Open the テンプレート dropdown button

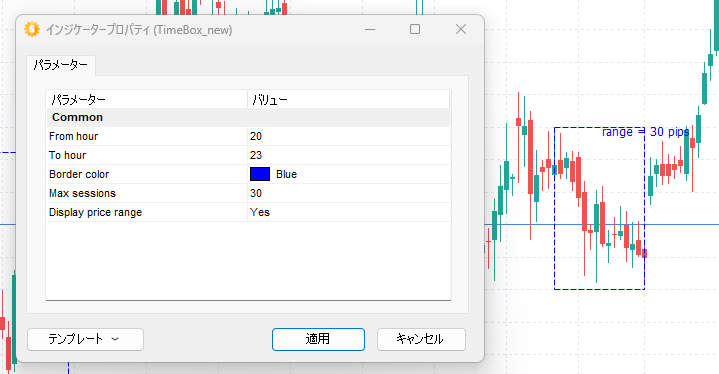tap(85, 339)
